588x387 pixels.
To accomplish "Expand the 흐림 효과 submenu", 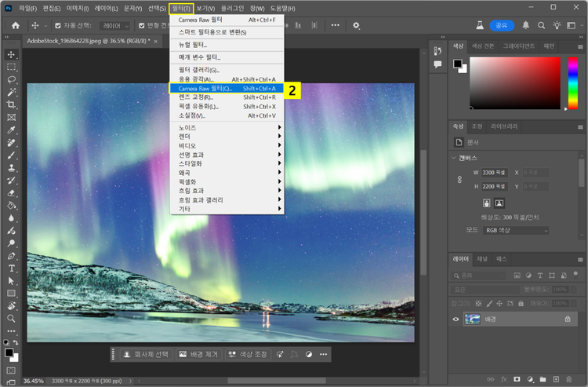I will (227, 191).
